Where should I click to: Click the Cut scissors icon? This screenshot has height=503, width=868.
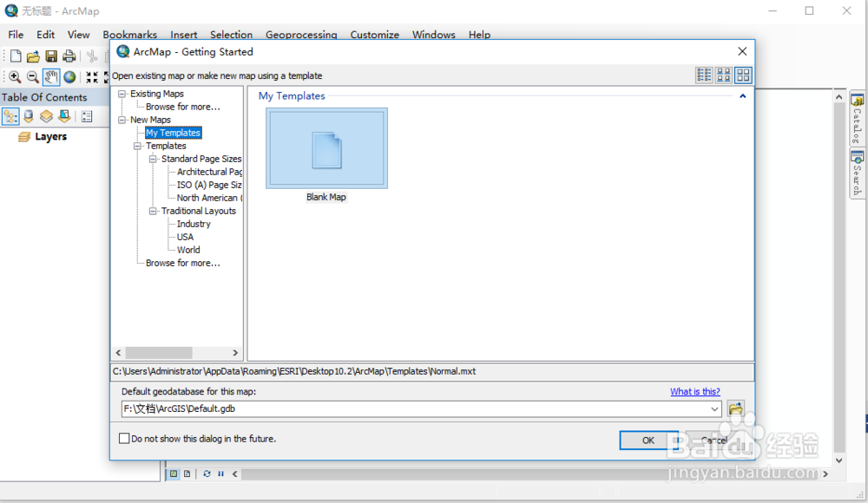[92, 56]
